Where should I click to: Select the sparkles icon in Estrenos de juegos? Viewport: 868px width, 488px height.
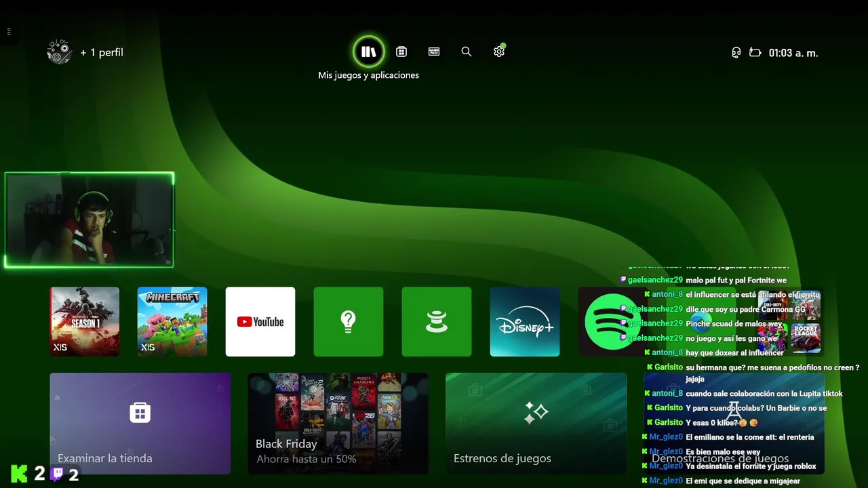pos(536,412)
